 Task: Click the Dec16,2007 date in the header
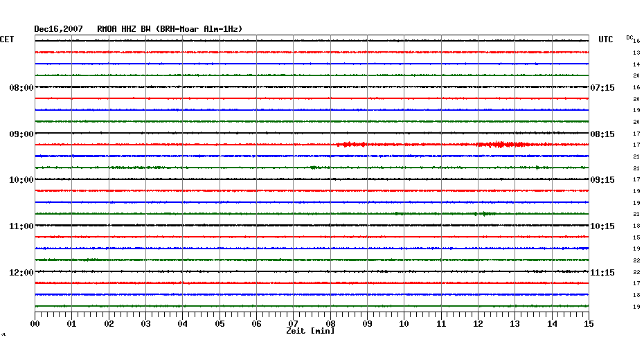coord(59,28)
